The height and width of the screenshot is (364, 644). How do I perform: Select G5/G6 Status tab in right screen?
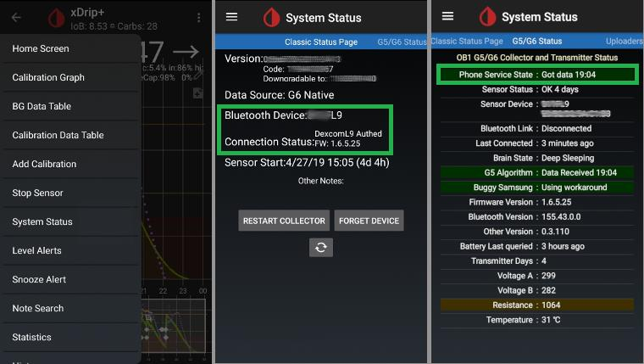pos(536,41)
